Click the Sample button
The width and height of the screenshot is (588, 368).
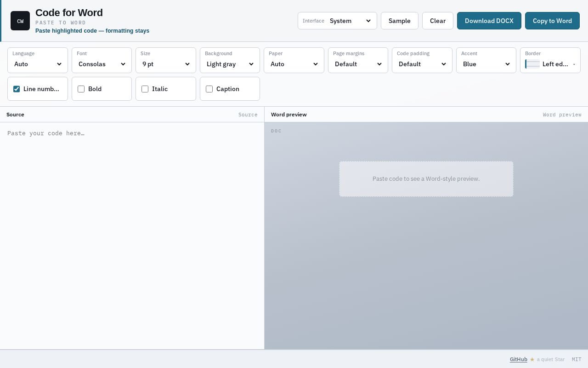pyautogui.click(x=400, y=21)
